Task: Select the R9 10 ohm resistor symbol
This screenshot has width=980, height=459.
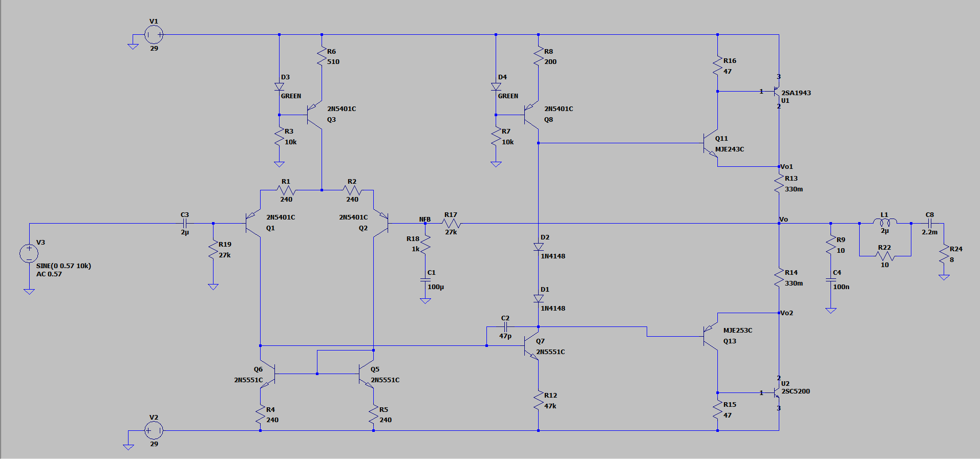Action: pyautogui.click(x=831, y=245)
